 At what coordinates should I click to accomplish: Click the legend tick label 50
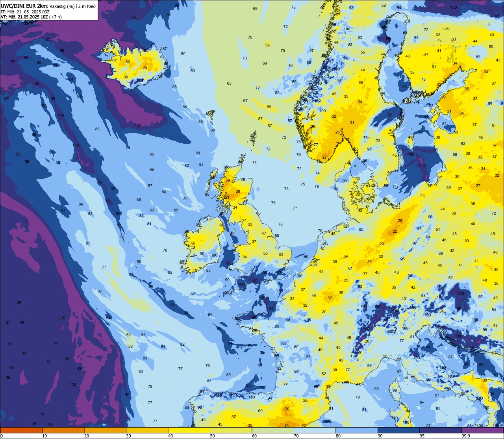(212, 436)
